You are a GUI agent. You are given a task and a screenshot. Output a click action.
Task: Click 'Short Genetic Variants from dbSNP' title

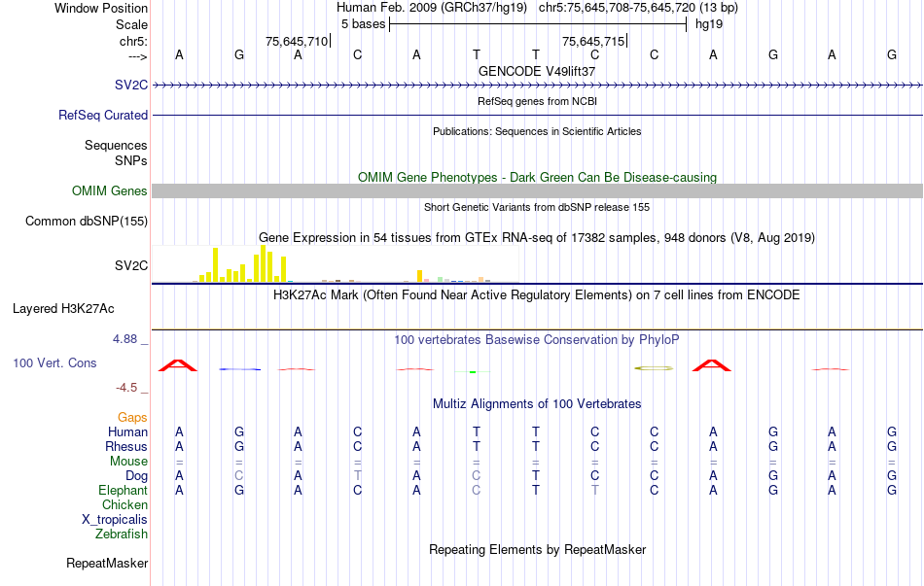pos(537,207)
